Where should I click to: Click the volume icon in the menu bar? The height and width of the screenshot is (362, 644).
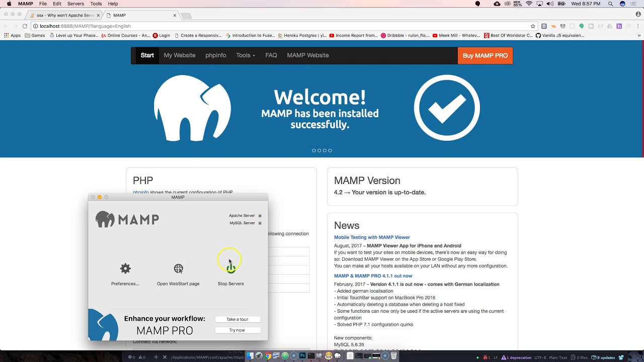click(550, 4)
